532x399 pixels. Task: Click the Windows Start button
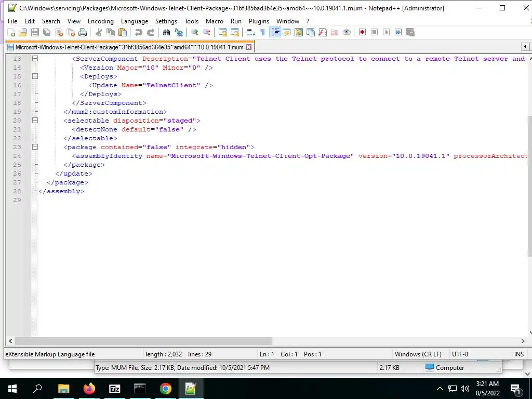(x=12, y=389)
